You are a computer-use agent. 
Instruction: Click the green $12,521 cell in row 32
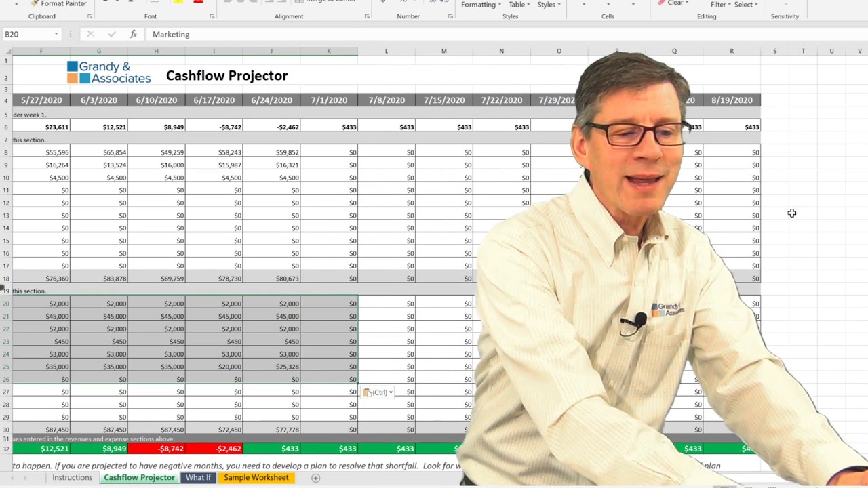(41, 449)
